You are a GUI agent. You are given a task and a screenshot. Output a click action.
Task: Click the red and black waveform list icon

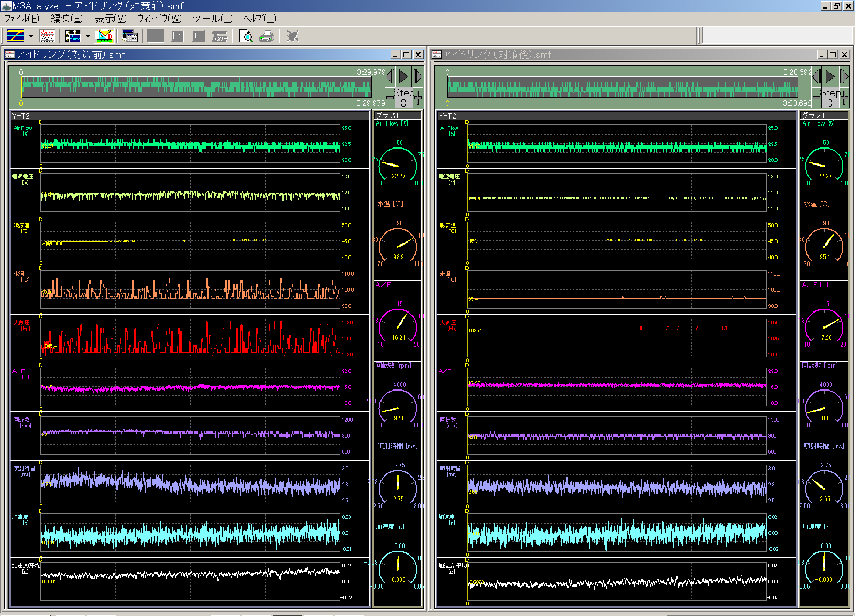47,36
